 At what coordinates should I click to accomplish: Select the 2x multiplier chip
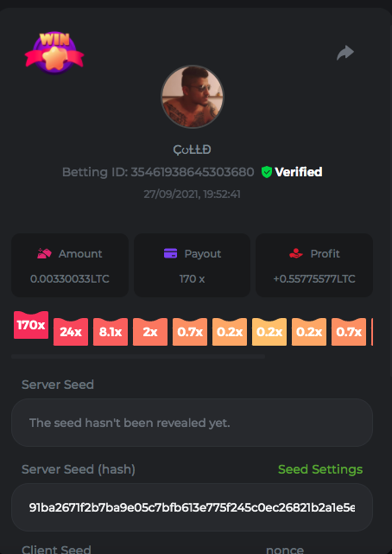pos(150,331)
